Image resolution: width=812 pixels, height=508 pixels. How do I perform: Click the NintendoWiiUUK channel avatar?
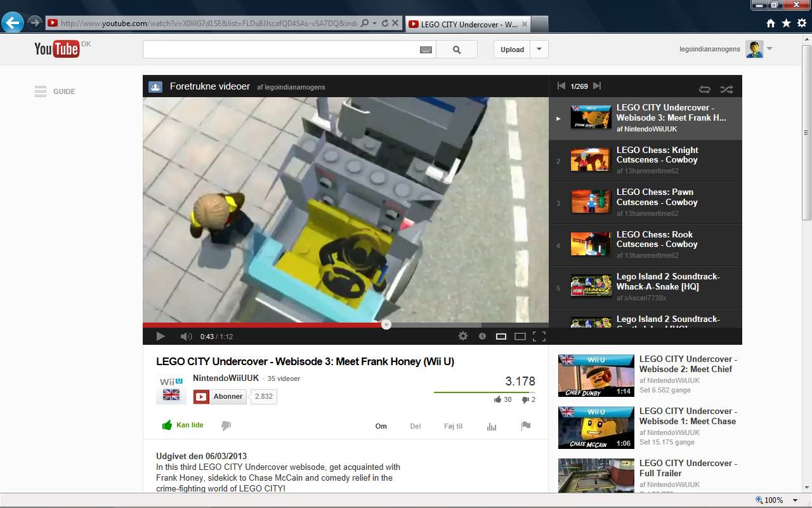(x=171, y=389)
